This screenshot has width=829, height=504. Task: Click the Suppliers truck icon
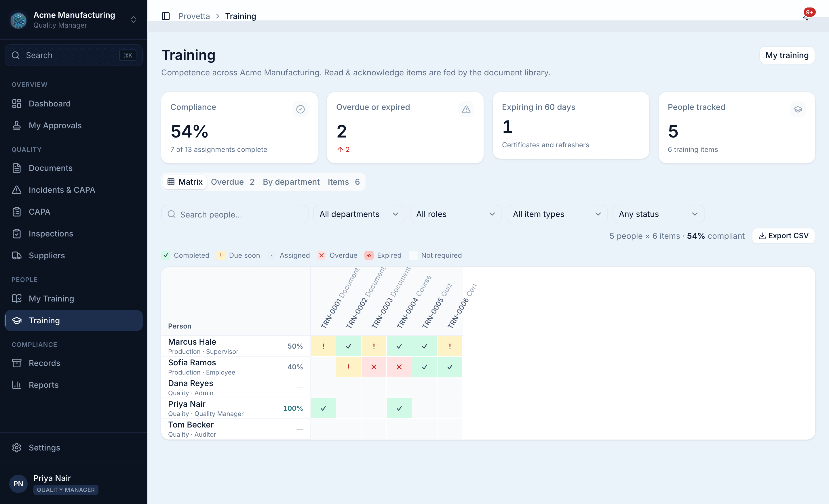(x=16, y=255)
